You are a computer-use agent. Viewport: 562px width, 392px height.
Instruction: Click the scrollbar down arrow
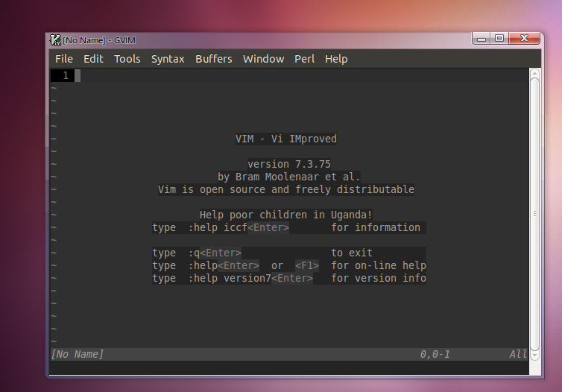pos(534,355)
